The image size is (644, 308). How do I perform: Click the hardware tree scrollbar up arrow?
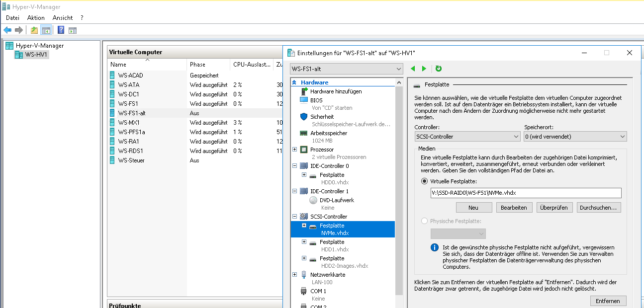(x=399, y=82)
